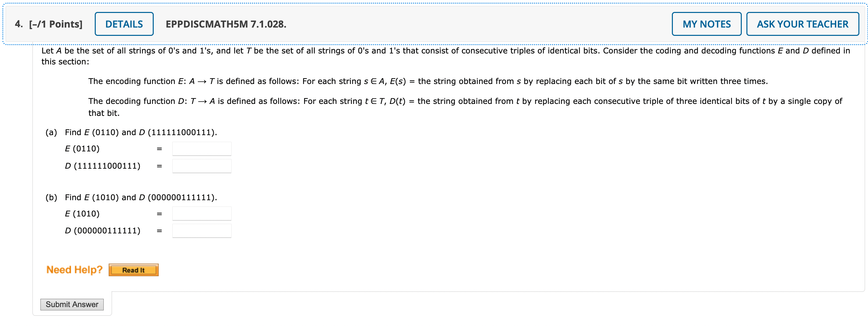Click the Need Help? label
The width and height of the screenshot is (868, 326).
pyautogui.click(x=75, y=269)
